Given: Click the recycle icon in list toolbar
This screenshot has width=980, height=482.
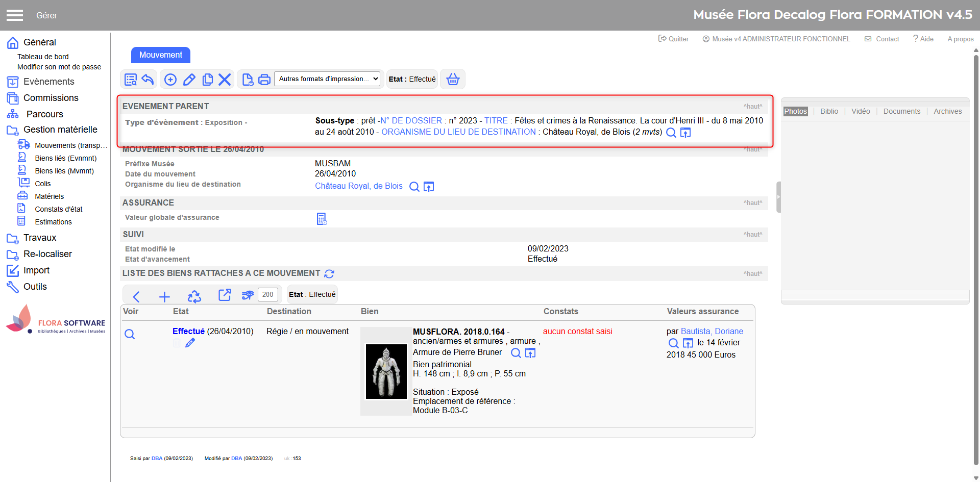Looking at the screenshot, I should point(194,296).
